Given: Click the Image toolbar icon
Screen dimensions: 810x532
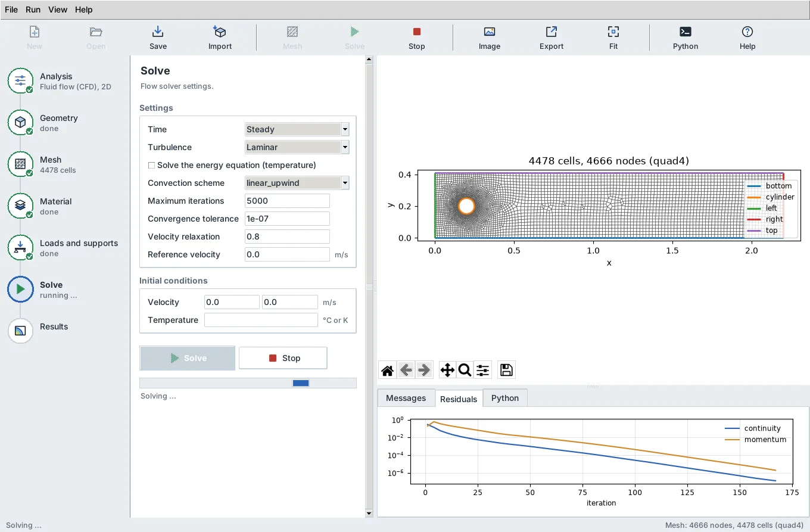Looking at the screenshot, I should coord(490,38).
